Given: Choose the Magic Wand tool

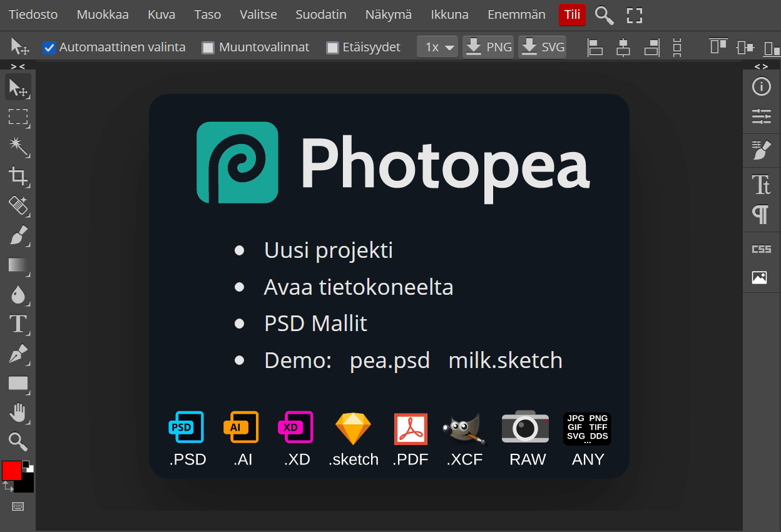Looking at the screenshot, I should [18, 146].
